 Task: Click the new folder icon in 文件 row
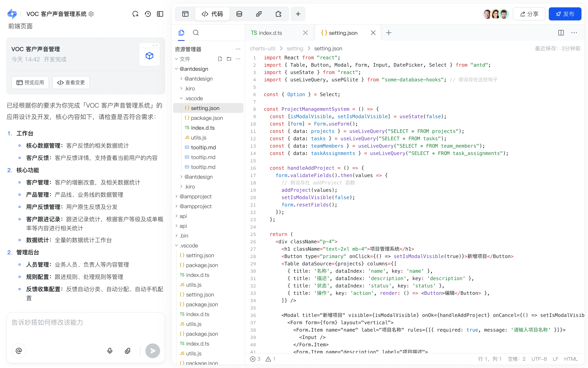tap(229, 59)
